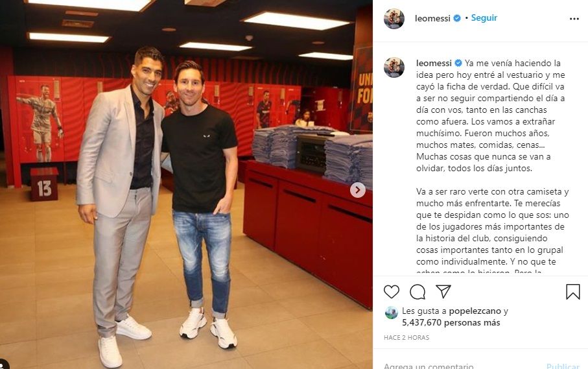Click the HACE 2 HORAS timestamp

(x=406, y=337)
